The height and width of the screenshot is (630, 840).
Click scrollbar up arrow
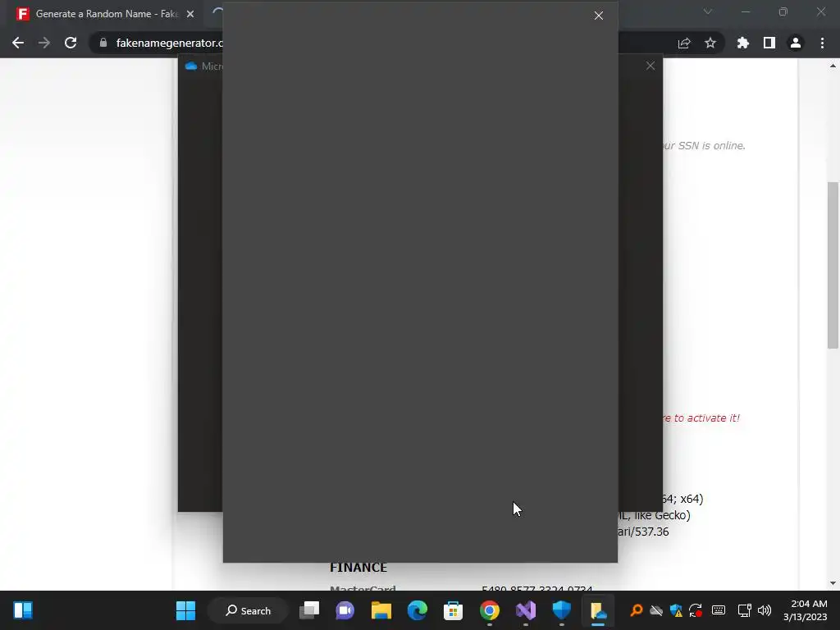point(833,66)
